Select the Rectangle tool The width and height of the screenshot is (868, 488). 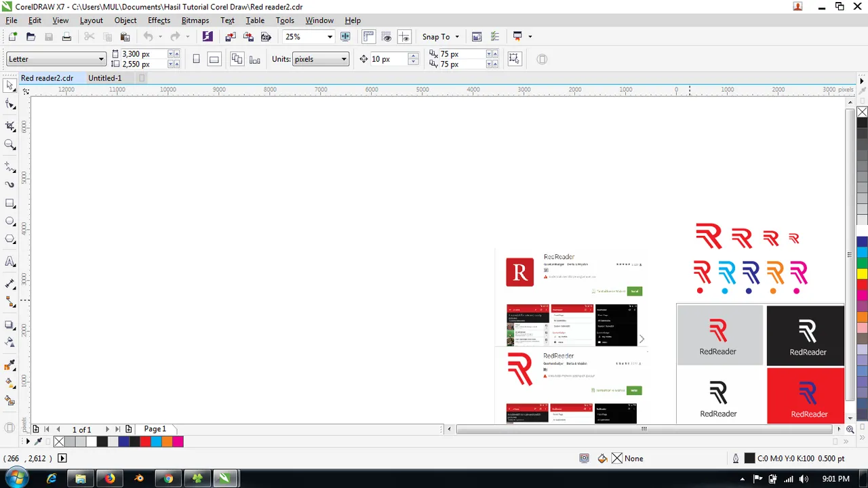pos(10,203)
